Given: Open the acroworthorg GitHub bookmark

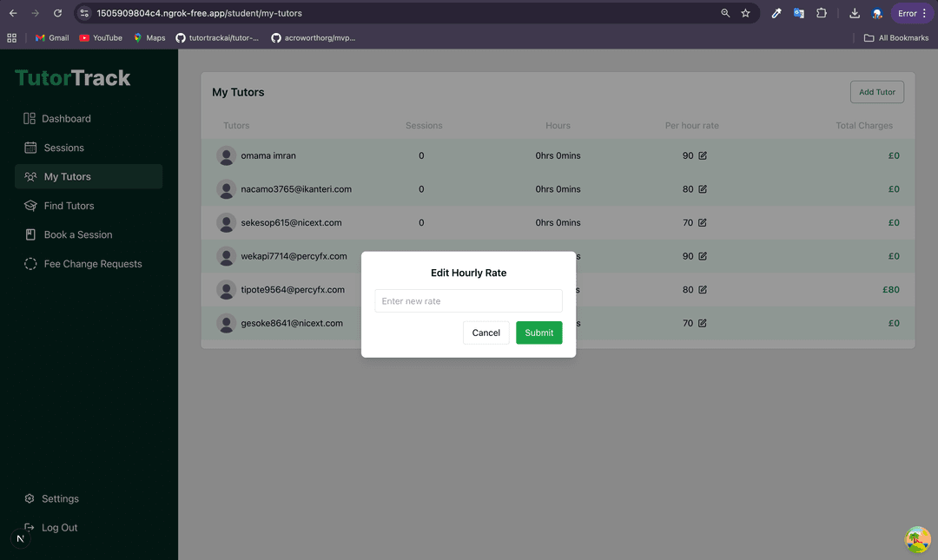Looking at the screenshot, I should point(314,37).
